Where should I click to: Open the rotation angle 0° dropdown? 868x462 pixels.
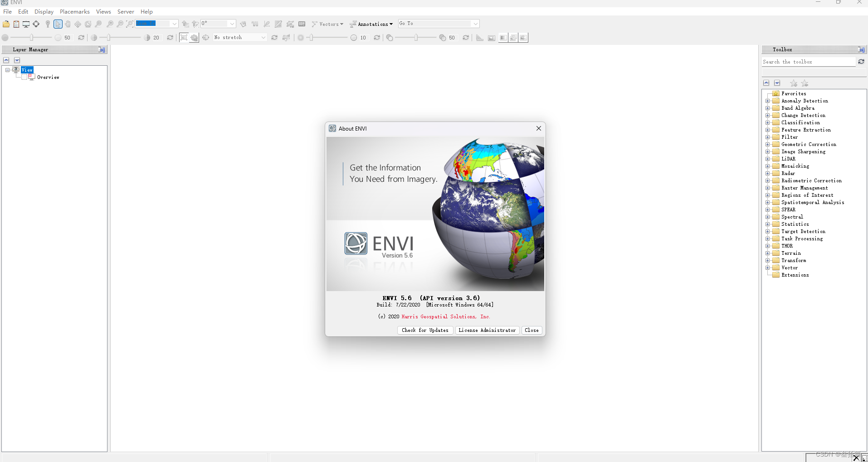232,24
